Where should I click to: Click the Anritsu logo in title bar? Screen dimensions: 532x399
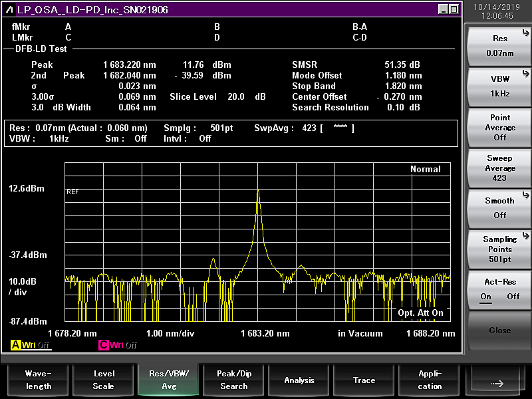click(x=11, y=9)
